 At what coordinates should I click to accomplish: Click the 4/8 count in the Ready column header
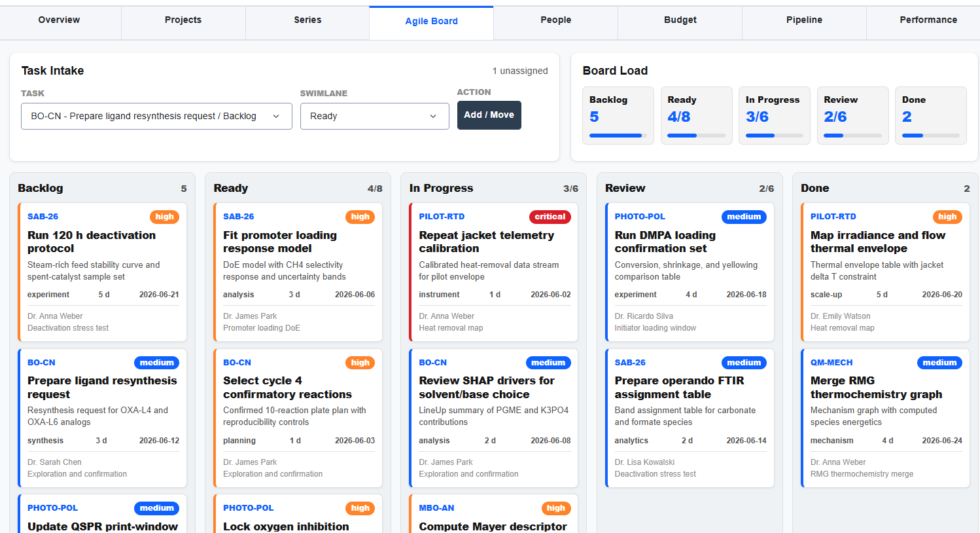click(x=375, y=189)
